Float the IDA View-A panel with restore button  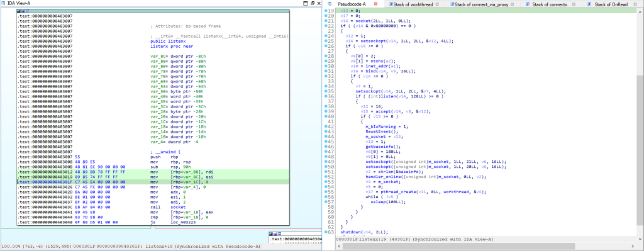(x=313, y=3)
